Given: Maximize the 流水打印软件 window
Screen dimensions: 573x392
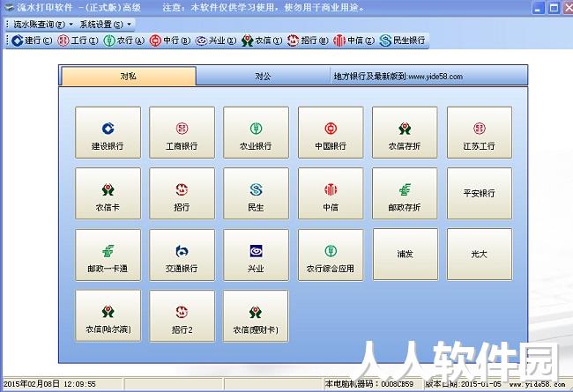Looking at the screenshot, I should (x=554, y=8).
